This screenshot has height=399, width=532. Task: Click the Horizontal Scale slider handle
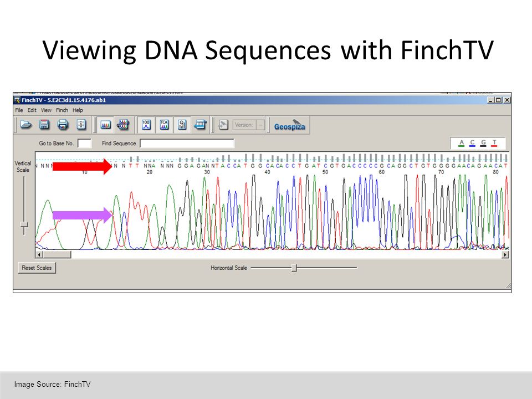pos(294,268)
